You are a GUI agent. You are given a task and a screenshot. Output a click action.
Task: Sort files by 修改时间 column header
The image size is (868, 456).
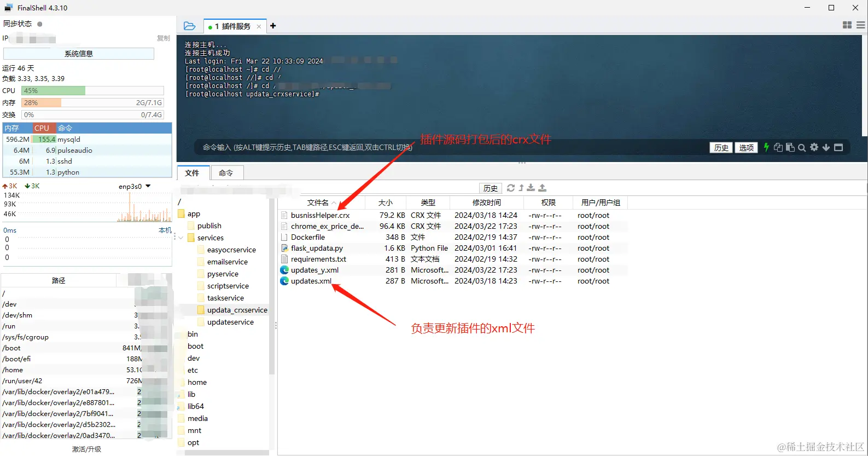(x=486, y=203)
